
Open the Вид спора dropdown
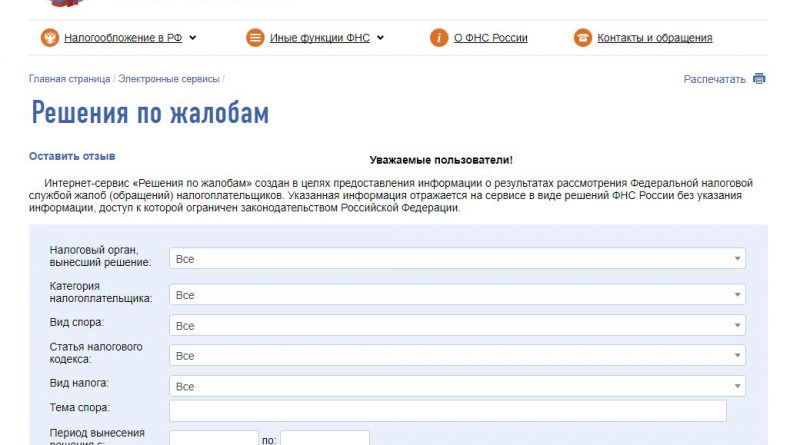457,325
